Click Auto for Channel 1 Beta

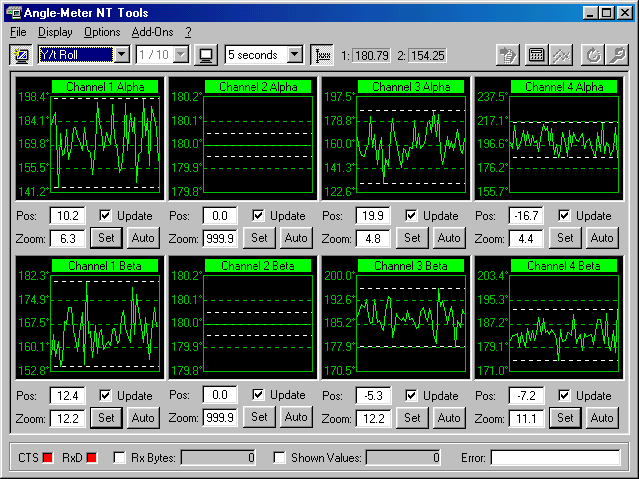click(x=143, y=418)
